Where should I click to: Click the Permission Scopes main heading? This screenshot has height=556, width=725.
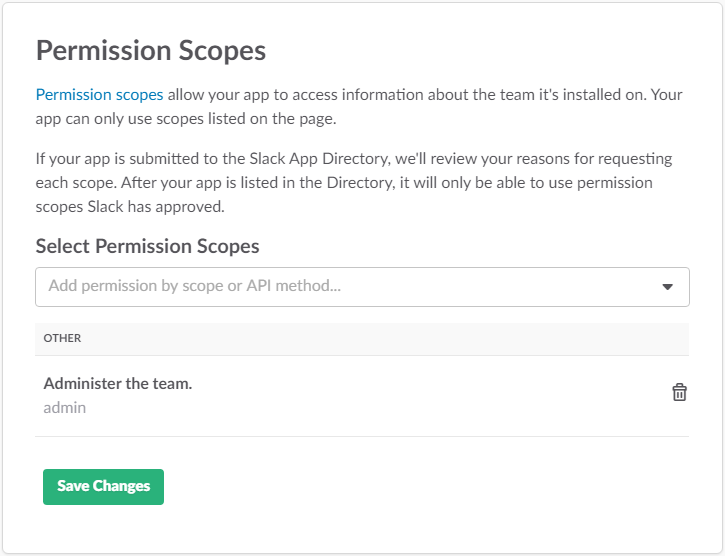(151, 50)
